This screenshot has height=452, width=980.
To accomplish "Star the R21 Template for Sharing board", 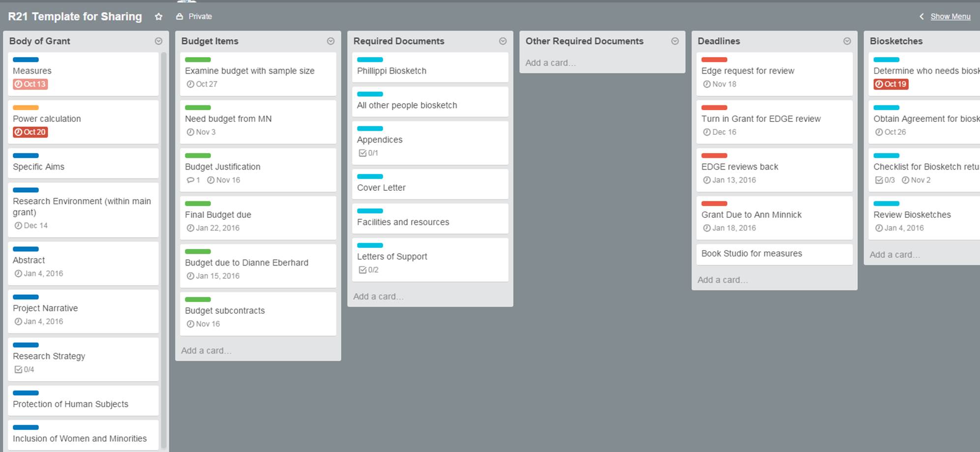I will [158, 17].
